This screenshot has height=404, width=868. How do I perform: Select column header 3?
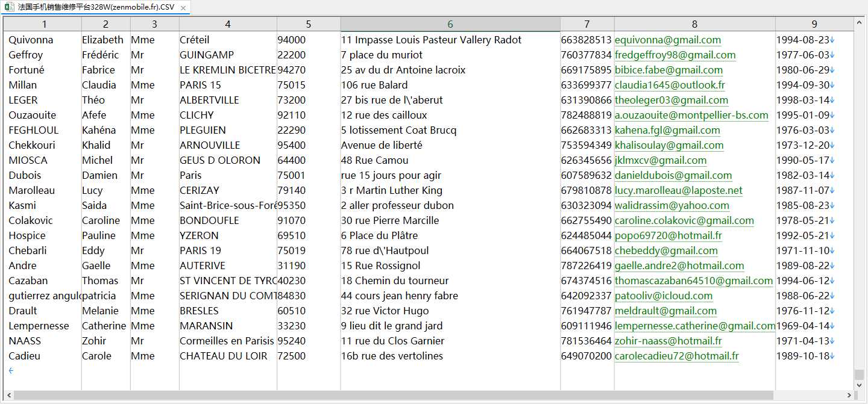154,24
